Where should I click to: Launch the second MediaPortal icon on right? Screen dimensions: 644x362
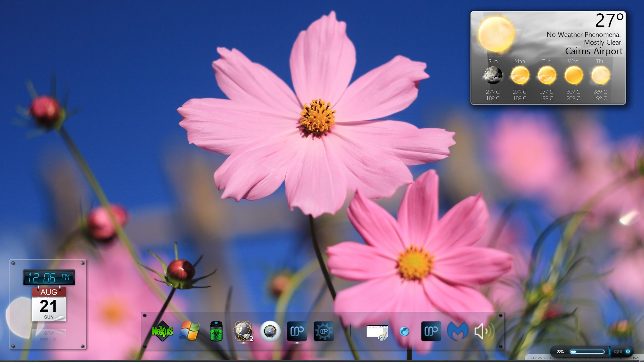(431, 331)
